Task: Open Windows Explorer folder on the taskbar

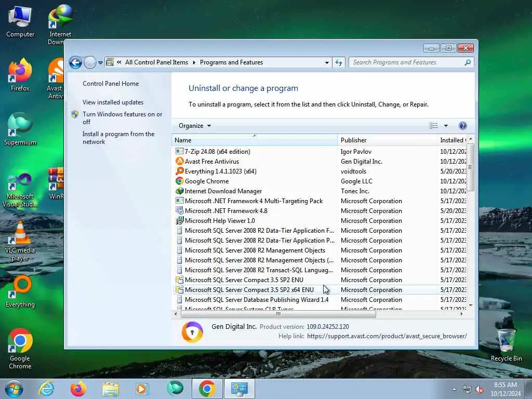Action: coord(111,389)
